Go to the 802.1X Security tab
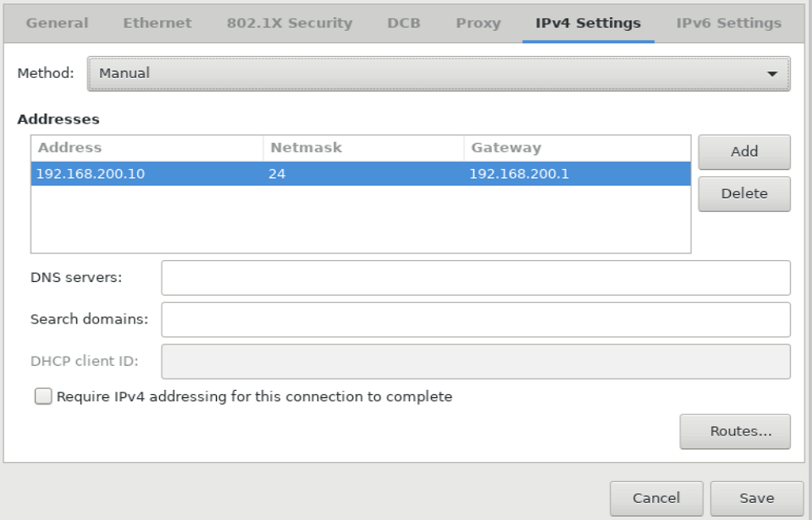Screen dimensions: 812x520 pos(289,23)
